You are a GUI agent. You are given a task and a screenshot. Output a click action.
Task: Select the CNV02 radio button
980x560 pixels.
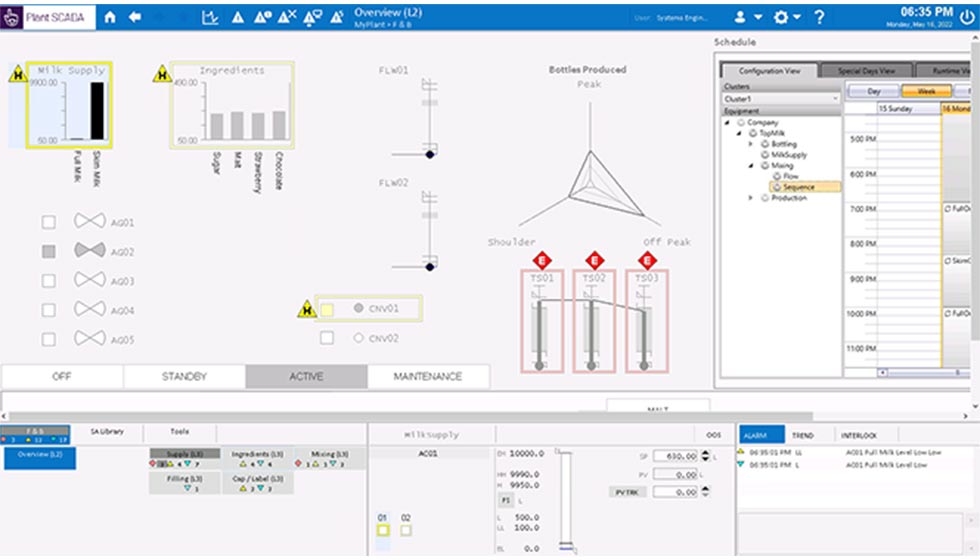coord(358,338)
